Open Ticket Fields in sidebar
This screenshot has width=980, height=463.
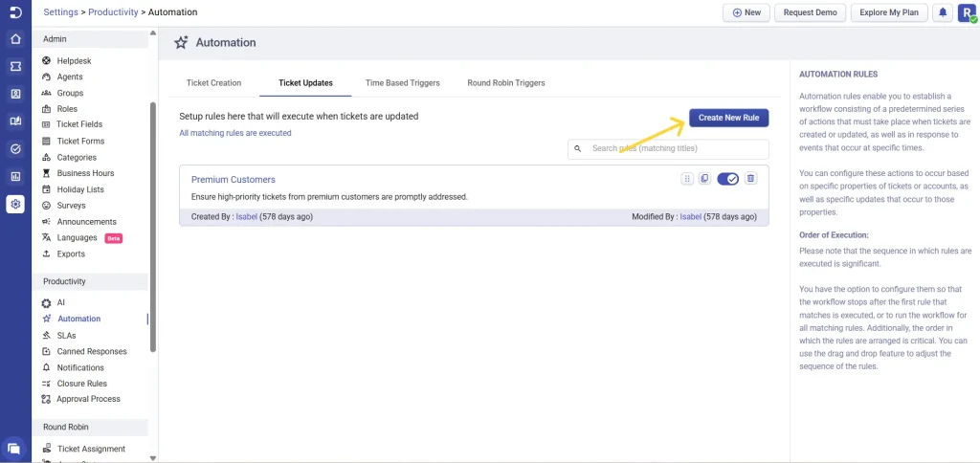79,124
